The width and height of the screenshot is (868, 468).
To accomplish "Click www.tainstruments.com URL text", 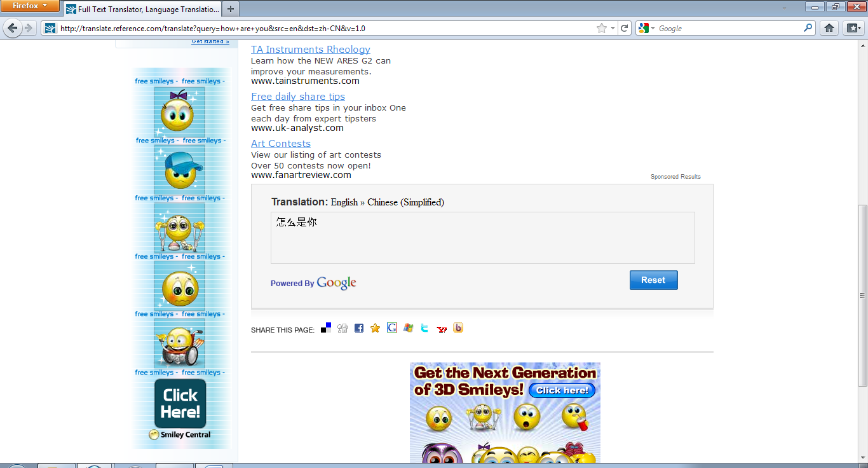I will pyautogui.click(x=305, y=81).
